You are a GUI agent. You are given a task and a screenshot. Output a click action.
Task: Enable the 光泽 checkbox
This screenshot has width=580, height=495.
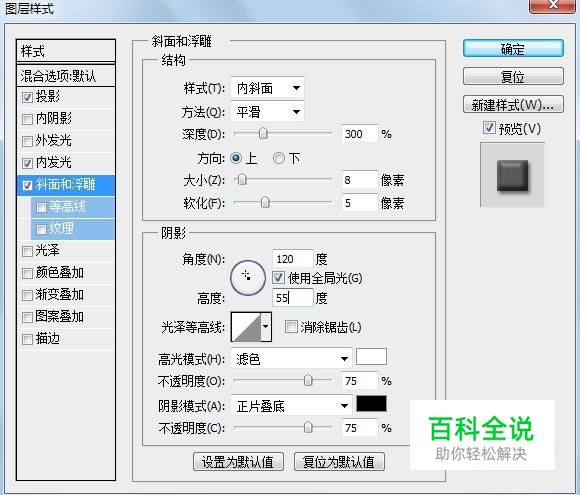27,251
